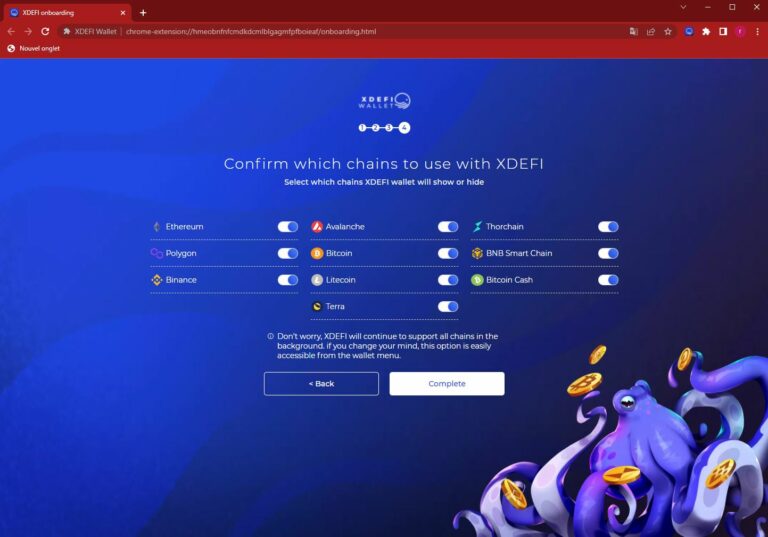
Task: Open the Chrome extensions puzzle icon
Action: (706, 31)
